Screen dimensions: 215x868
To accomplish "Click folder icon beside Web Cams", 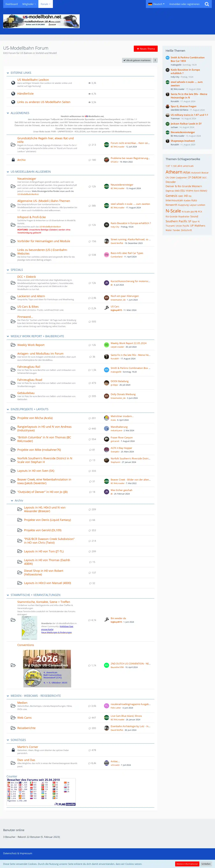I will click(13, 717).
